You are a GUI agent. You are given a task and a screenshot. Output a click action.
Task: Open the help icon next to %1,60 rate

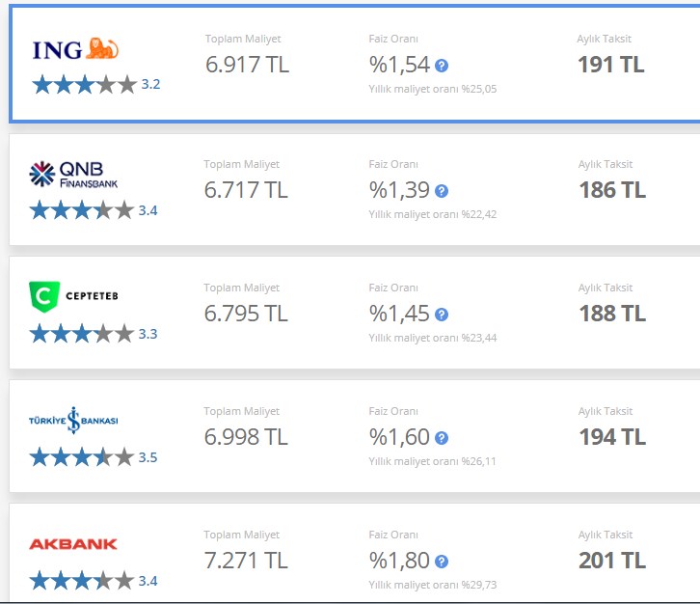[x=442, y=438]
